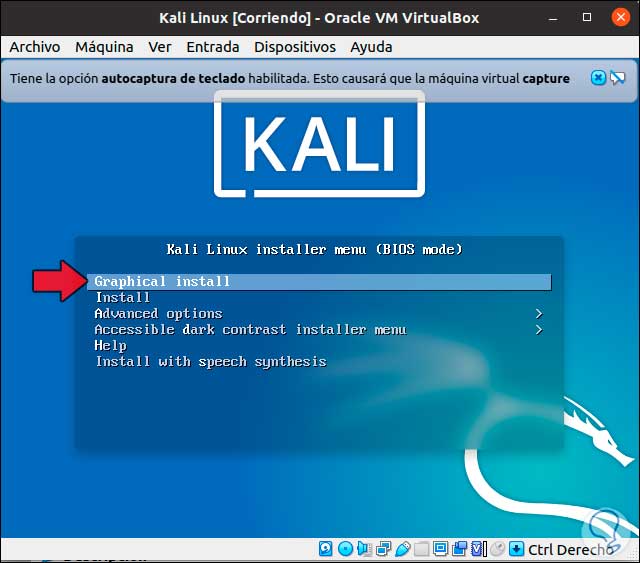Click the network adapters status icon
The image size is (640, 563).
[383, 549]
